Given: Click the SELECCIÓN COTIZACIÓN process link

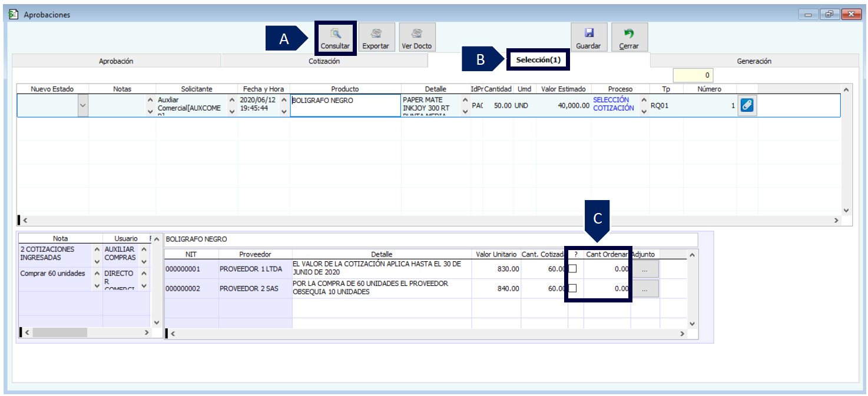Looking at the screenshot, I should pos(613,104).
